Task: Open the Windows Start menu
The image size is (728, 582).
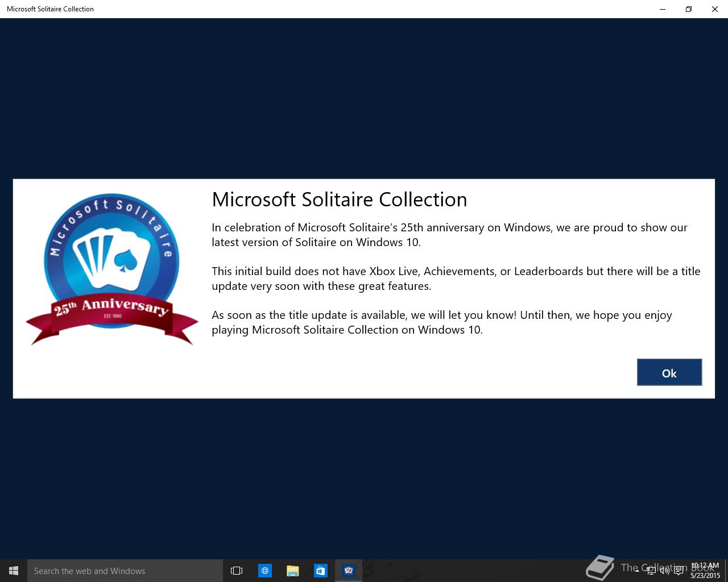Action: (x=14, y=571)
